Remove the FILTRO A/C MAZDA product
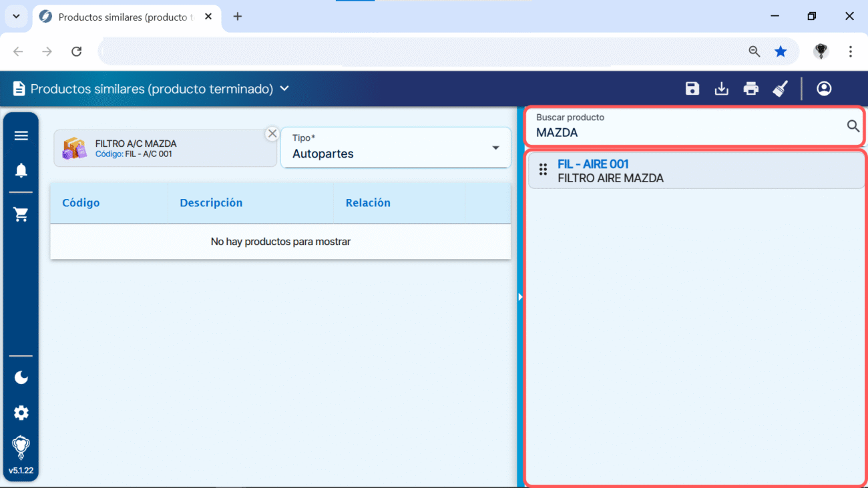Screen dimensions: 868x488 (x=272, y=134)
